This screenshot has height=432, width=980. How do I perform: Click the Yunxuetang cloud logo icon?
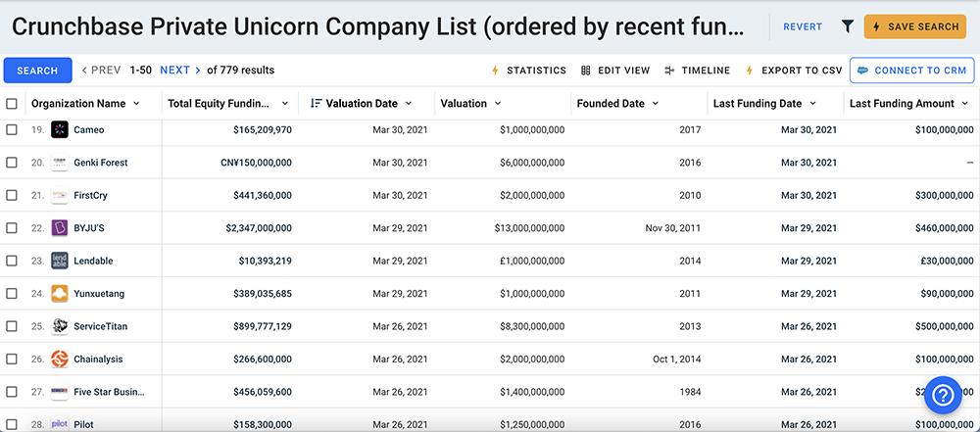point(59,294)
